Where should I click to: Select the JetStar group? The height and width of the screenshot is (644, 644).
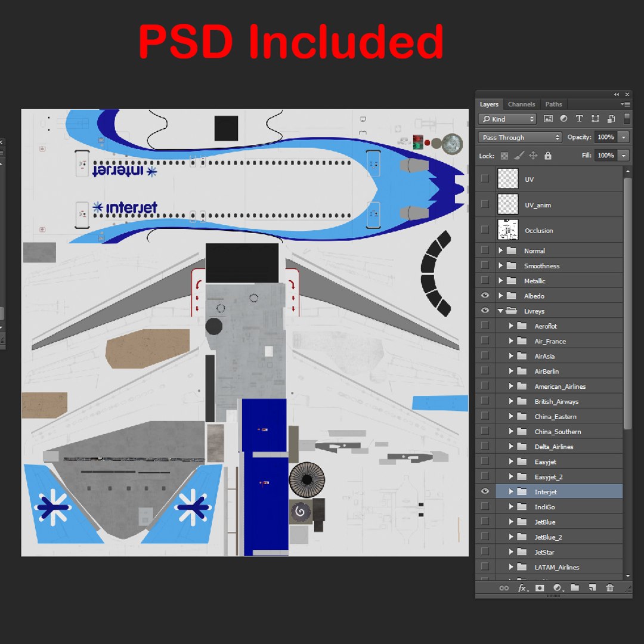coord(559,552)
